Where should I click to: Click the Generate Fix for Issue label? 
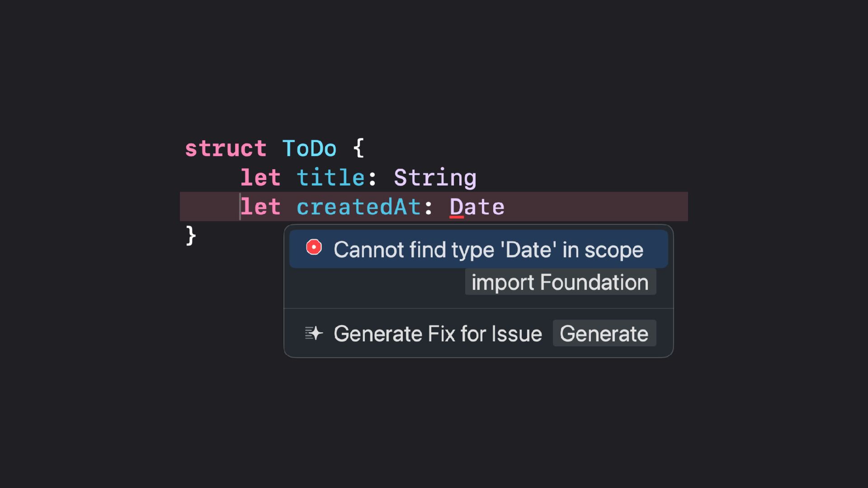437,334
